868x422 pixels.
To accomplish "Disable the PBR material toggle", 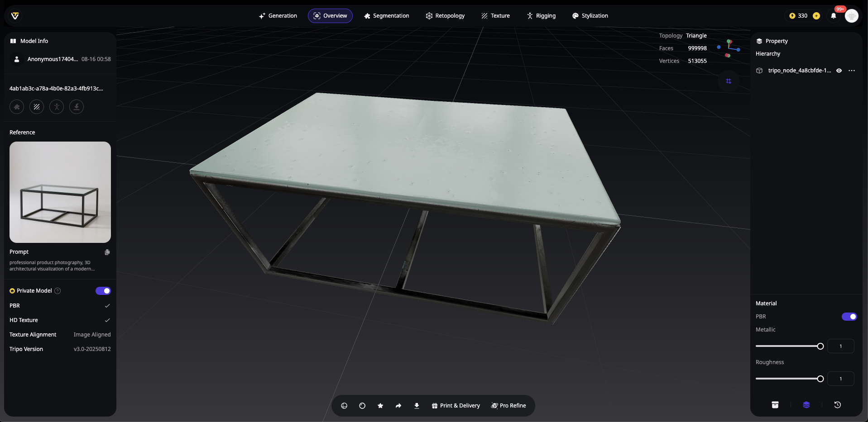I will click(849, 317).
